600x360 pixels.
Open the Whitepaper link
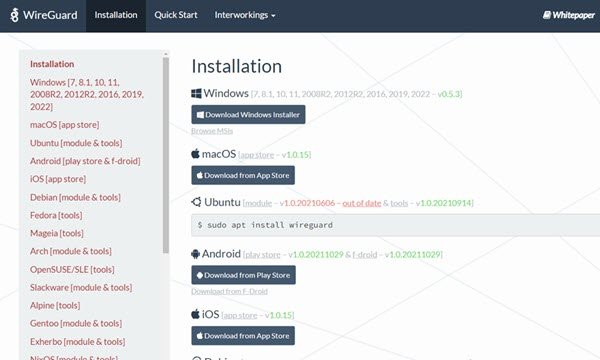(569, 15)
